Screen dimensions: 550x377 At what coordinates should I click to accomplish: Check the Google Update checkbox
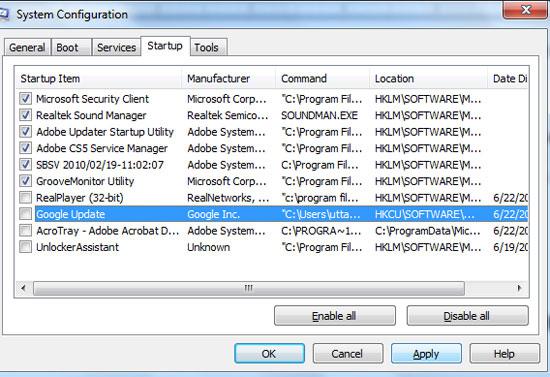(x=25, y=214)
